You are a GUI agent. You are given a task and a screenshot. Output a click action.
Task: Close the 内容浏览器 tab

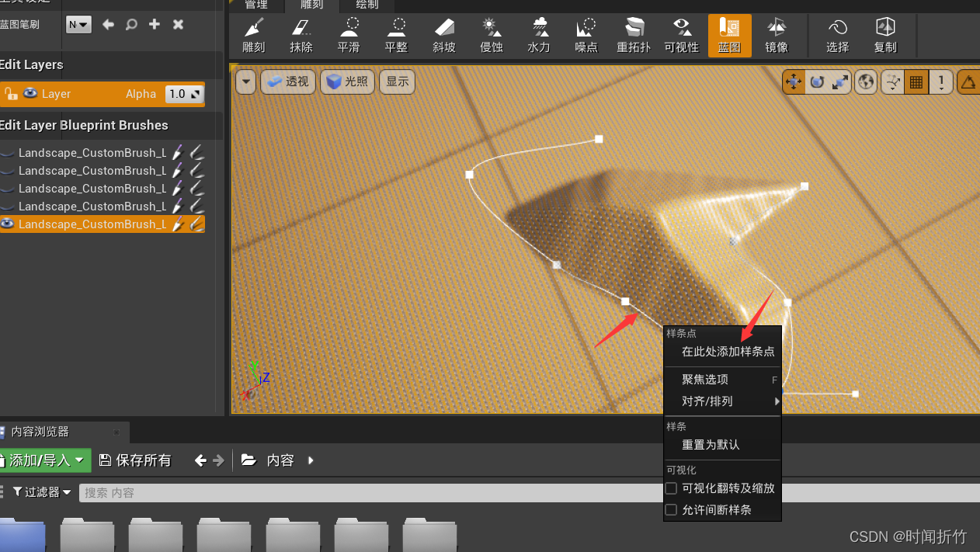pyautogui.click(x=116, y=432)
